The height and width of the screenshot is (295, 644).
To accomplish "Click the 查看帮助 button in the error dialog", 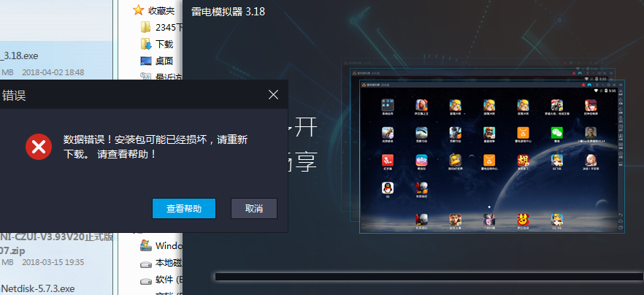I will [x=184, y=208].
